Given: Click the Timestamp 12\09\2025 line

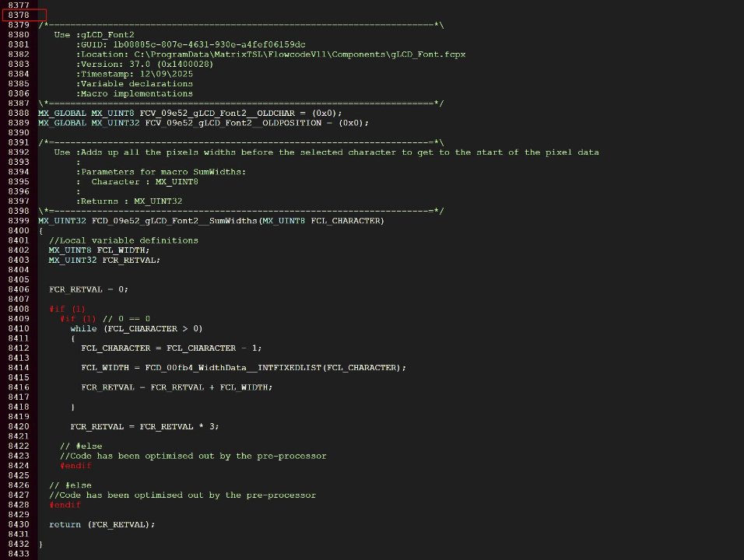Looking at the screenshot, I should point(137,74).
